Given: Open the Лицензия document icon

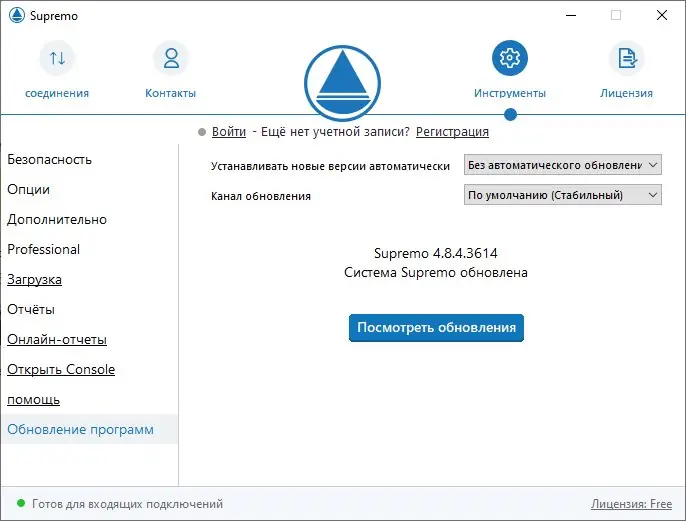Looking at the screenshot, I should [x=626, y=58].
